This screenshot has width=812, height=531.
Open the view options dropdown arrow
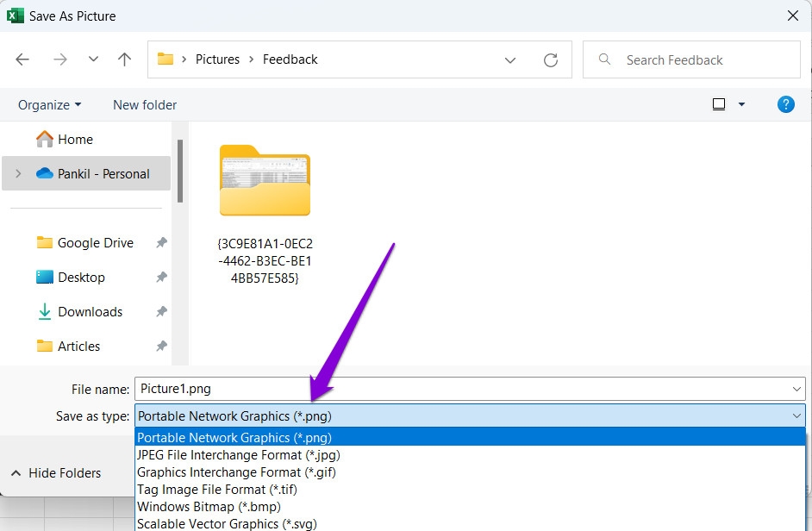coord(741,104)
